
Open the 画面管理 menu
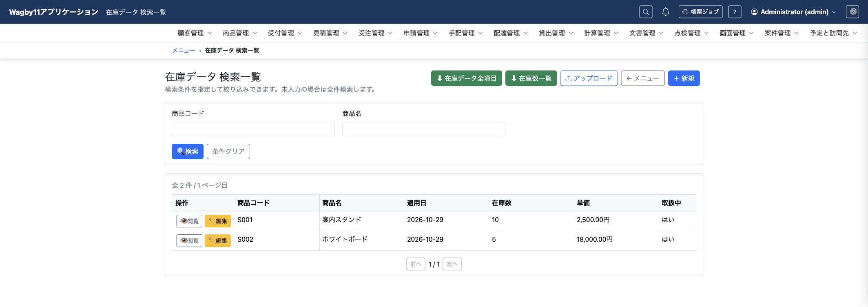coord(737,33)
